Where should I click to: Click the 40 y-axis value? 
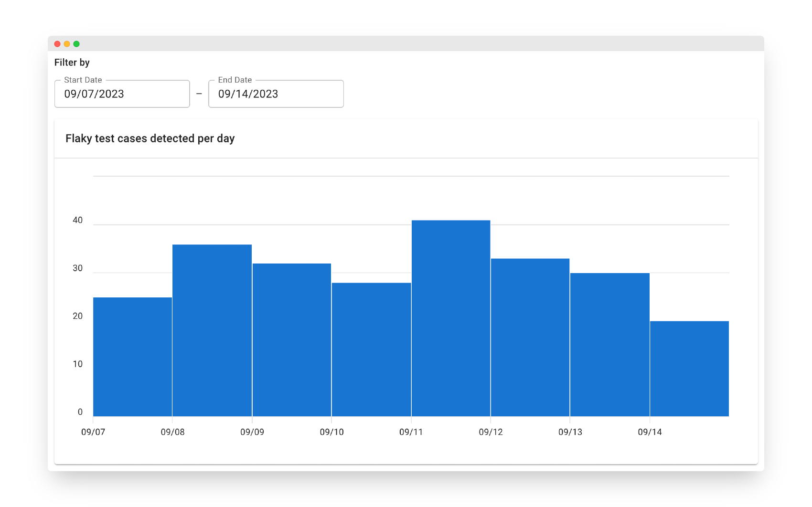pos(77,220)
